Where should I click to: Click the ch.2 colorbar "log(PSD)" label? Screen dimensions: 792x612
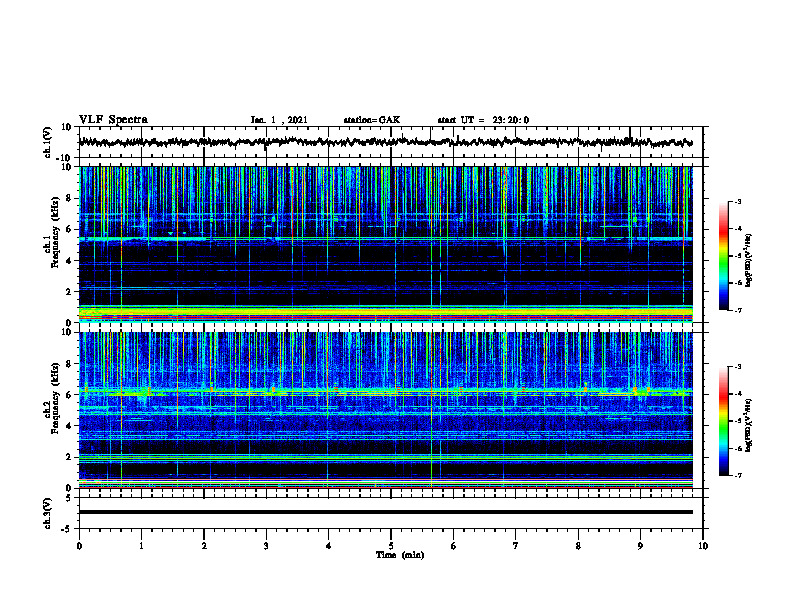point(749,425)
